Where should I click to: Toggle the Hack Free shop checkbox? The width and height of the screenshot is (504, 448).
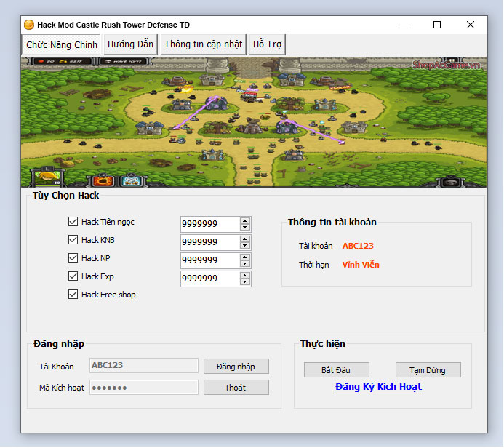(x=73, y=295)
